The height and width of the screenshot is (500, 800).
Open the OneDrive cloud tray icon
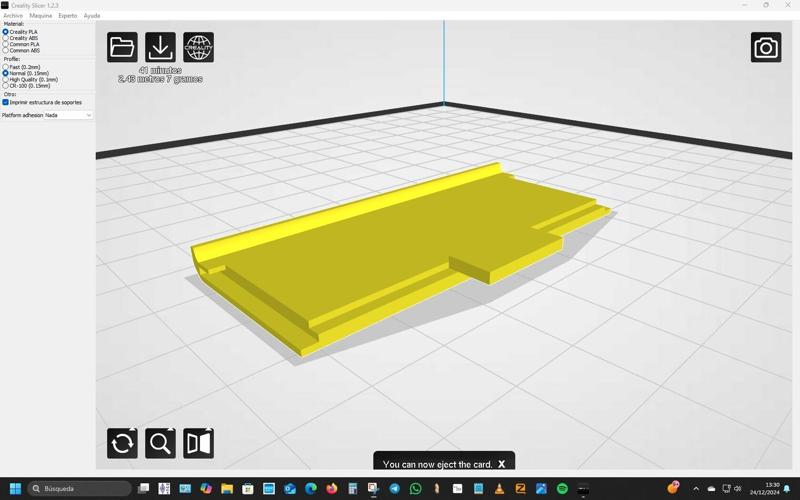click(711, 489)
